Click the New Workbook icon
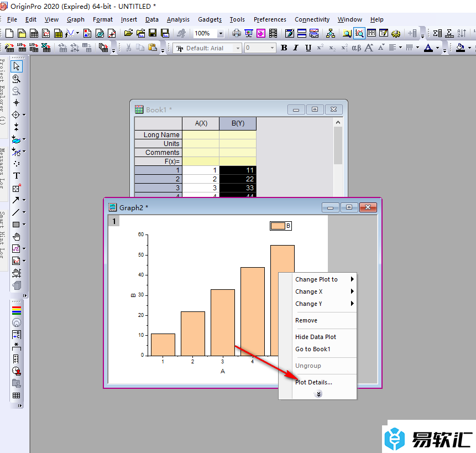The width and height of the screenshot is (476, 453). pyautogui.click(x=34, y=33)
